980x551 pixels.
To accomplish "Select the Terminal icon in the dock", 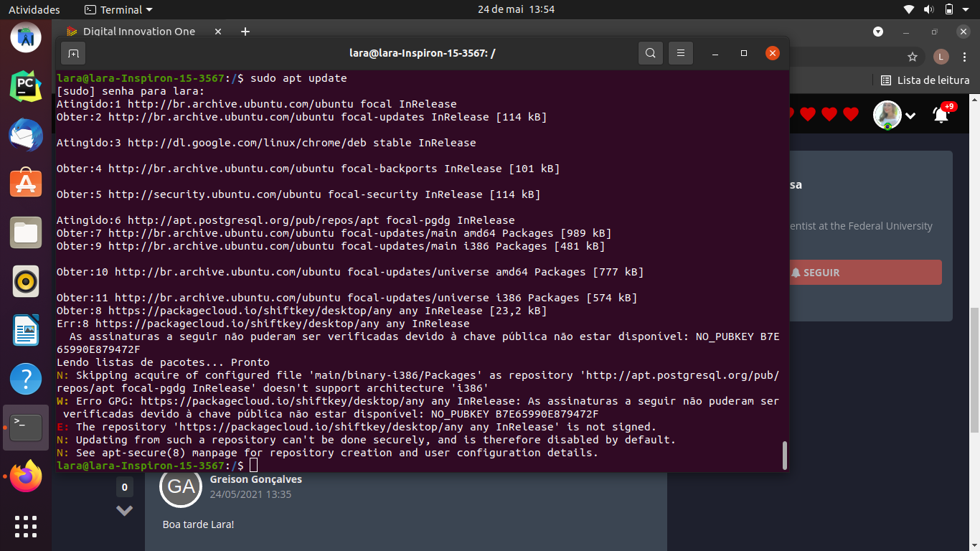I will [26, 428].
